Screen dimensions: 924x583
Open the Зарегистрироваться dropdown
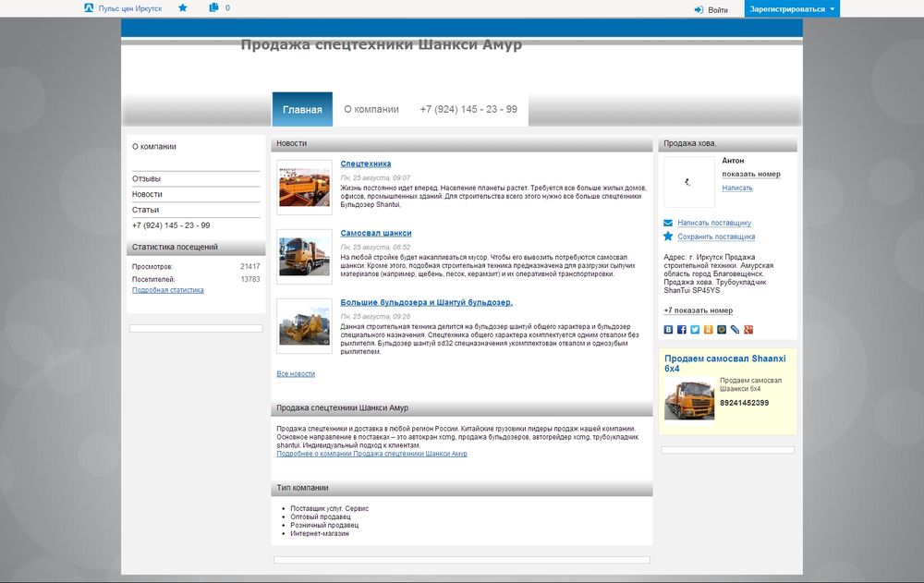click(792, 9)
